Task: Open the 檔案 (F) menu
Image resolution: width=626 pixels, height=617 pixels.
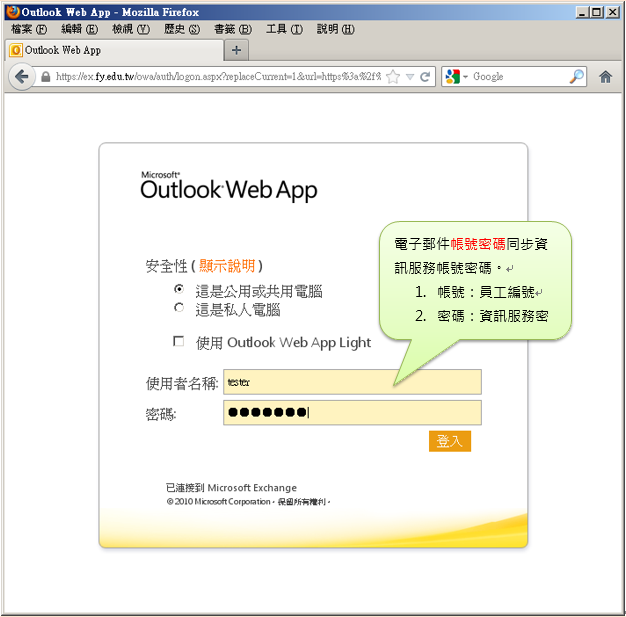Action: (x=29, y=29)
